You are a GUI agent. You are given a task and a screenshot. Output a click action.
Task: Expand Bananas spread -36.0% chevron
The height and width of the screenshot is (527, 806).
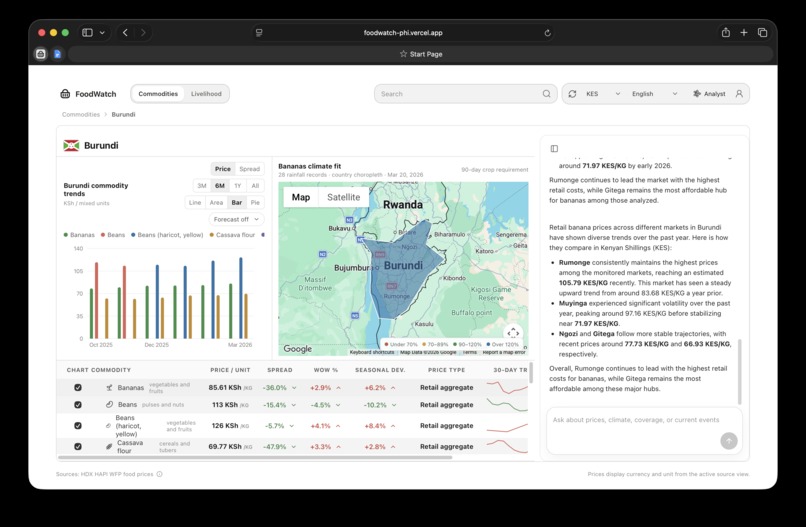point(294,388)
